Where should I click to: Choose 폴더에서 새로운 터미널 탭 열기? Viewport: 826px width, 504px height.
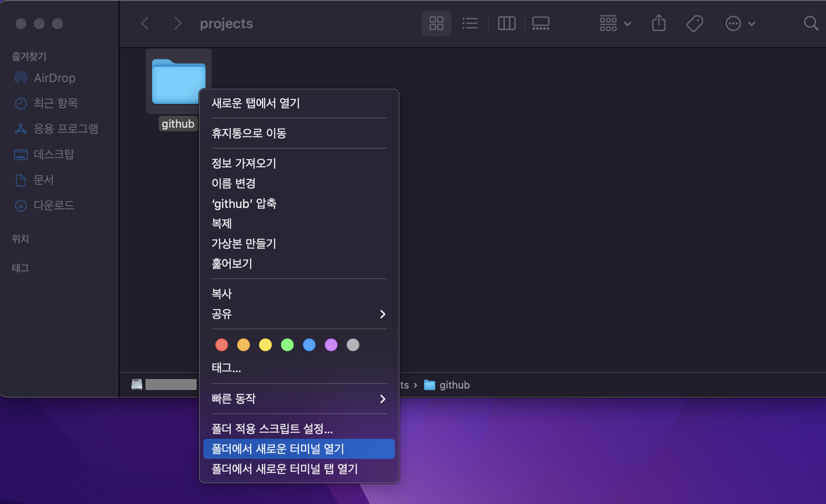click(x=299, y=469)
